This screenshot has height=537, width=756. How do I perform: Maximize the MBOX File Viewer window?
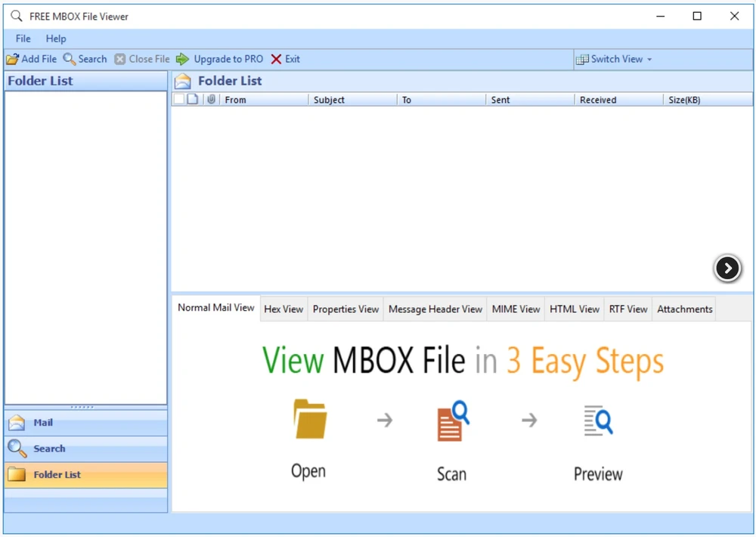[697, 16]
